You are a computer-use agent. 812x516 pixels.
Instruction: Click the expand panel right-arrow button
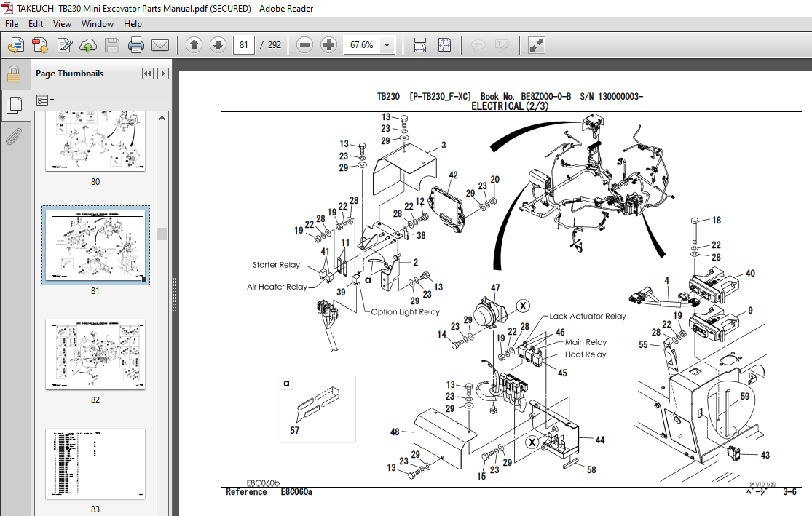pyautogui.click(x=163, y=74)
